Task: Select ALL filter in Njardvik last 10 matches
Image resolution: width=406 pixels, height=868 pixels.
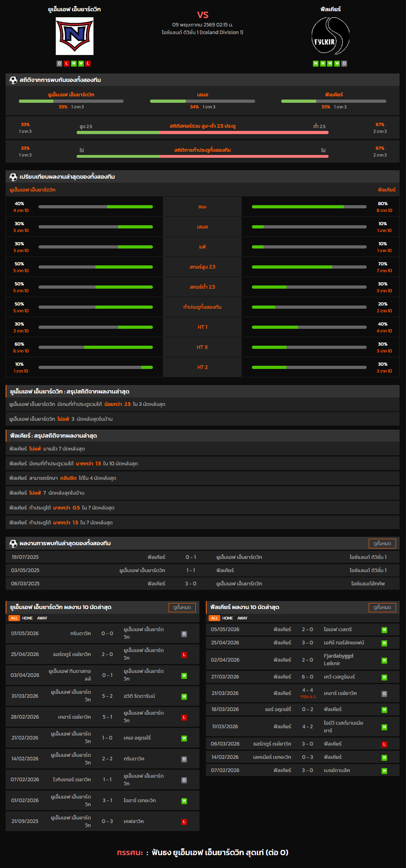Action: tap(14, 618)
